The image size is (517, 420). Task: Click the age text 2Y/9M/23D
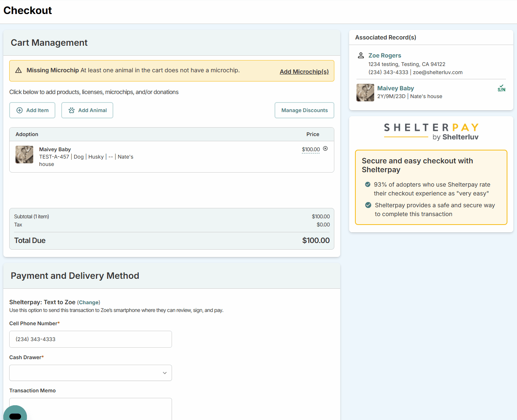tap(391, 96)
